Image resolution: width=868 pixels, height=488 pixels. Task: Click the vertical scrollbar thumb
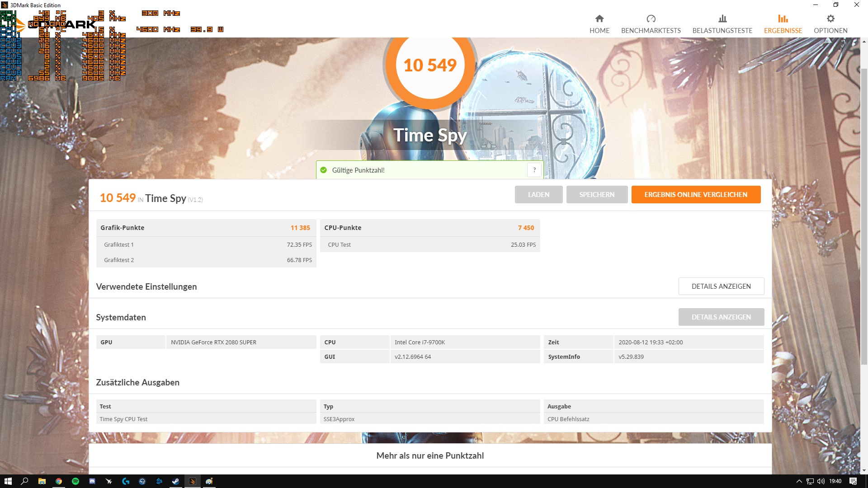pos(864,217)
